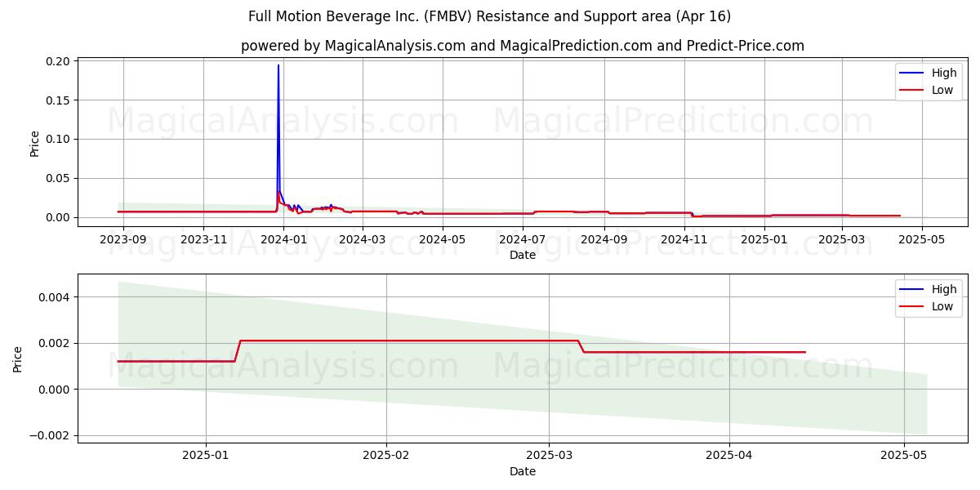Click the 2023-11 date tick label
Screen dimensions: 980x490
coord(203,239)
